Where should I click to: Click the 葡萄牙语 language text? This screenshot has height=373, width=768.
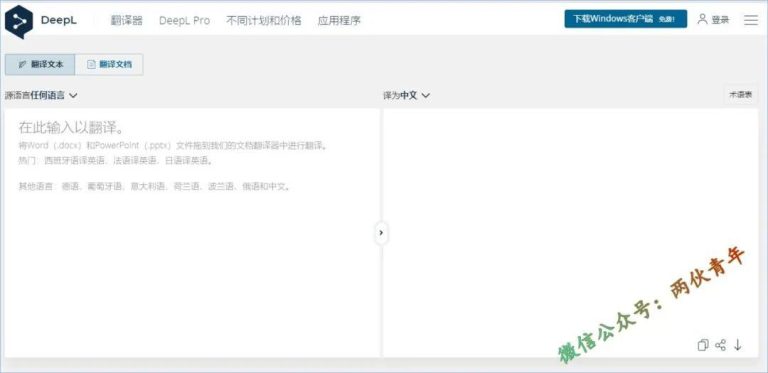pyautogui.click(x=104, y=187)
